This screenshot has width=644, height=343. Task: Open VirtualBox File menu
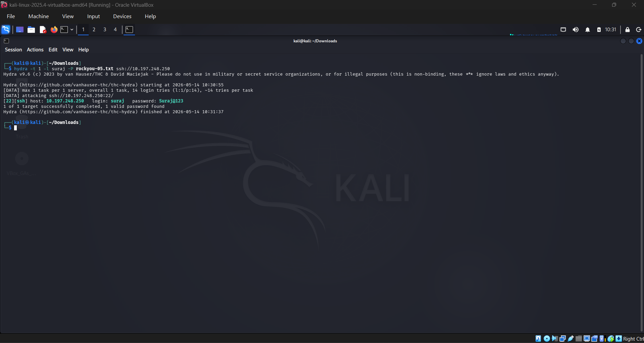[11, 16]
